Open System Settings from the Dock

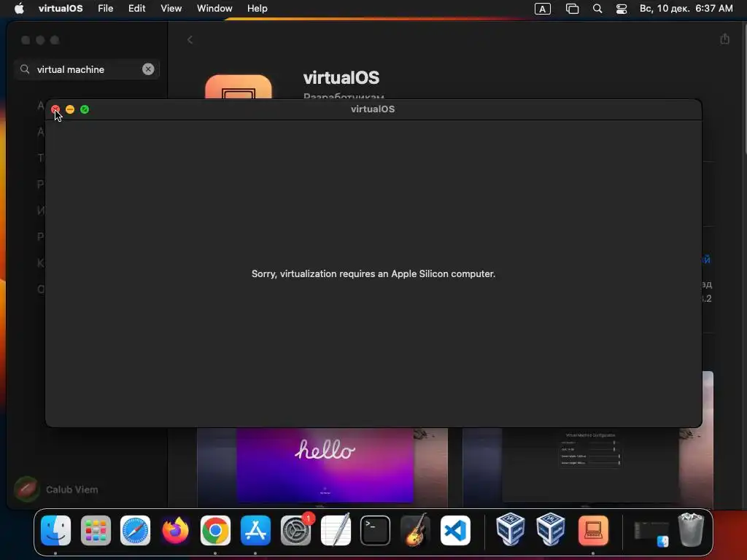[295, 531]
